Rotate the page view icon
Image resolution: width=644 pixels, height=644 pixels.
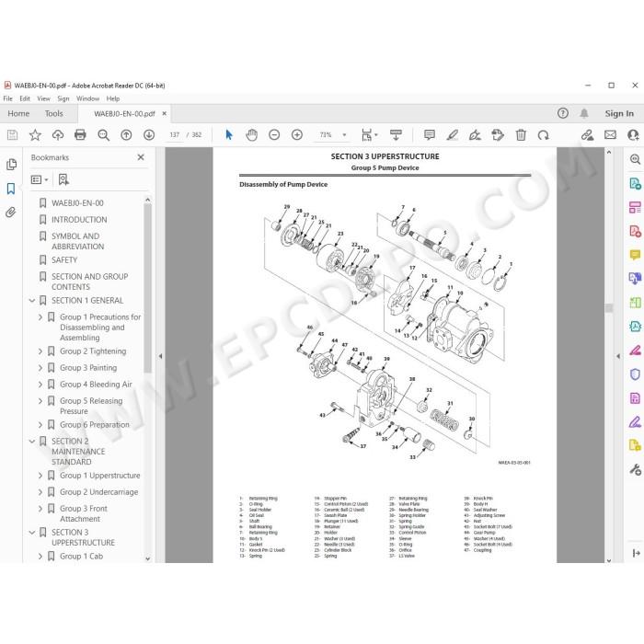(x=544, y=134)
